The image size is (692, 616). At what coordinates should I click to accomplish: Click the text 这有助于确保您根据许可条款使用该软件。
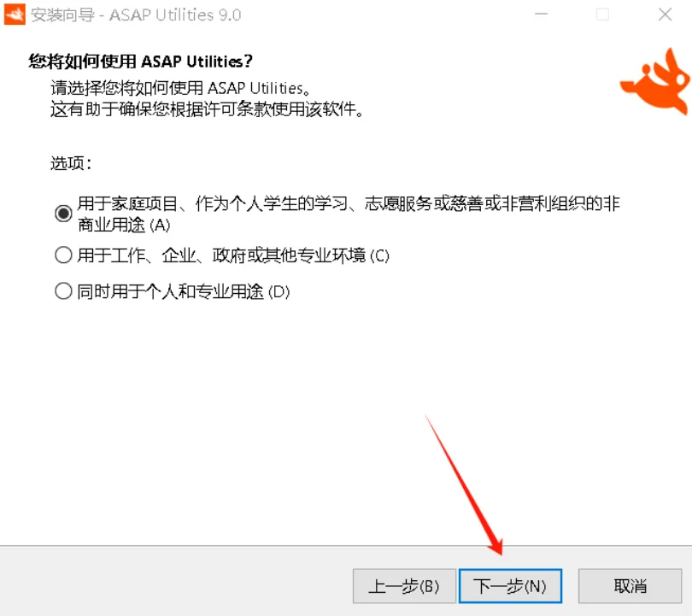[x=207, y=109]
